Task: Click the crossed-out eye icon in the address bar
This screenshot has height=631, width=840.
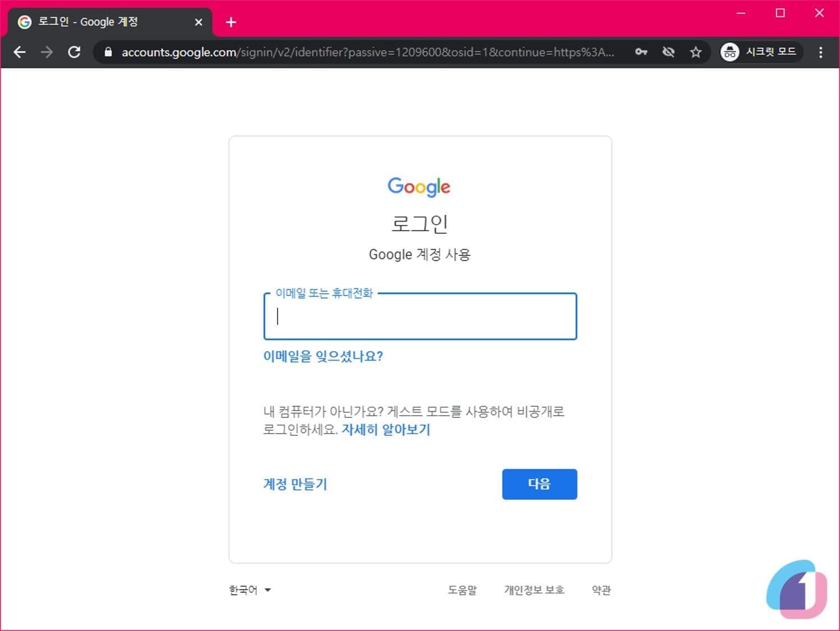Action: click(x=668, y=52)
